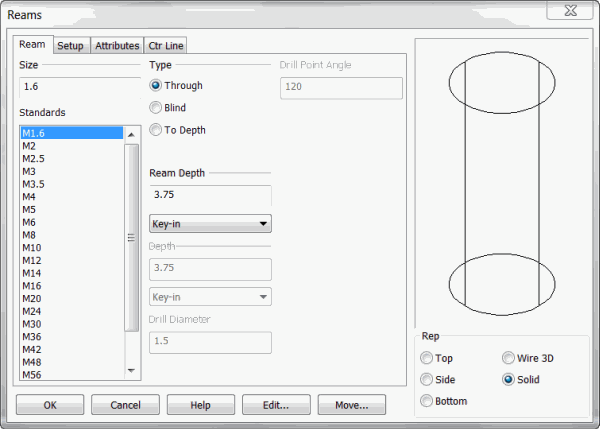
Task: Select M36 in the Standards list
Action: tap(72, 337)
